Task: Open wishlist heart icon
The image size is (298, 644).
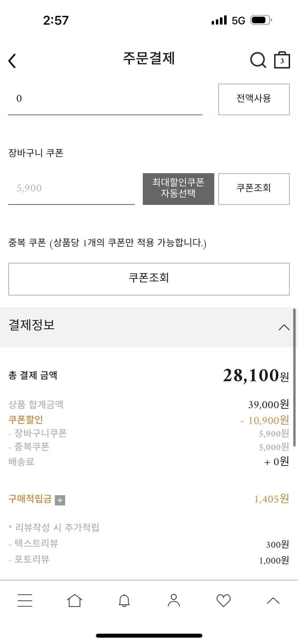Action: pyautogui.click(x=224, y=600)
